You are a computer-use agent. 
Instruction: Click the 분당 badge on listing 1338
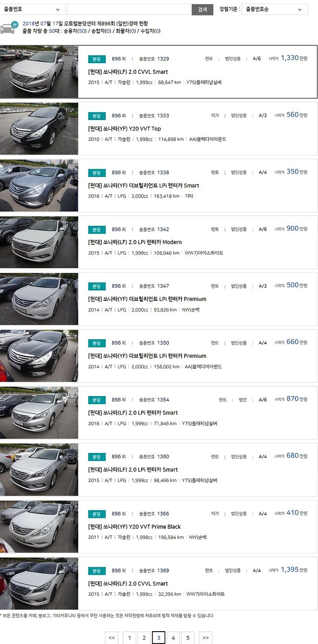(x=96, y=172)
